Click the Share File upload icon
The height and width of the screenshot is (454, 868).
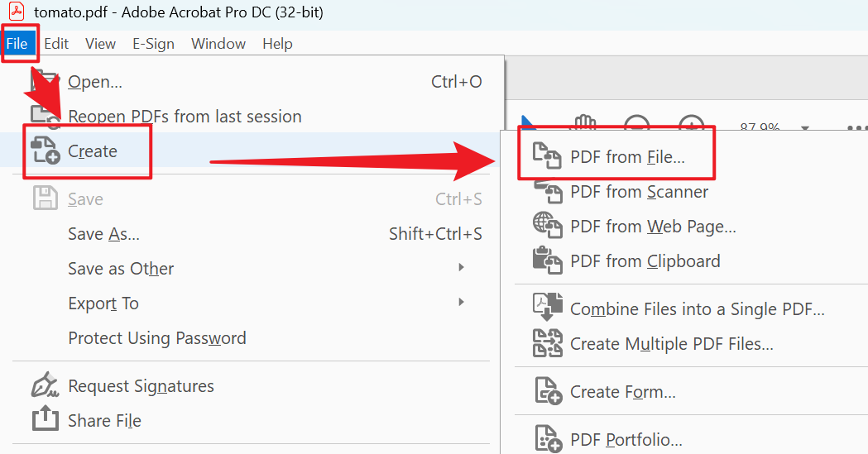pos(45,420)
